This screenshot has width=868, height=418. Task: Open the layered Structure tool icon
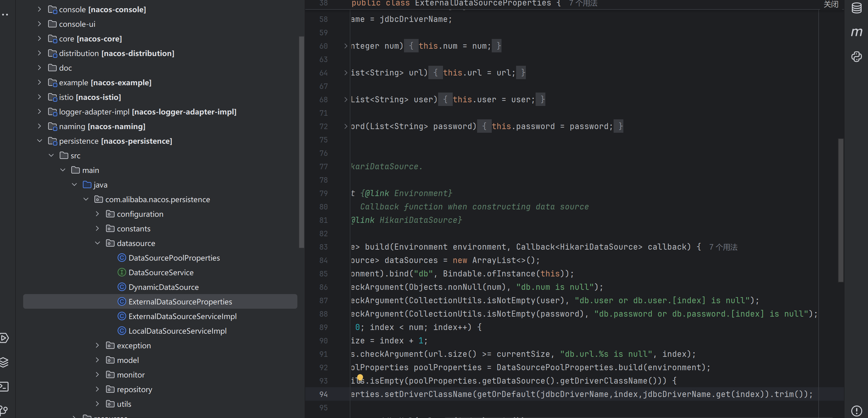point(4,362)
